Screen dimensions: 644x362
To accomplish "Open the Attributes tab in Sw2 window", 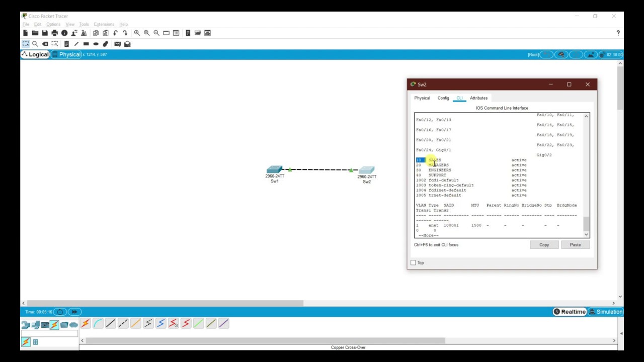I will (478, 98).
